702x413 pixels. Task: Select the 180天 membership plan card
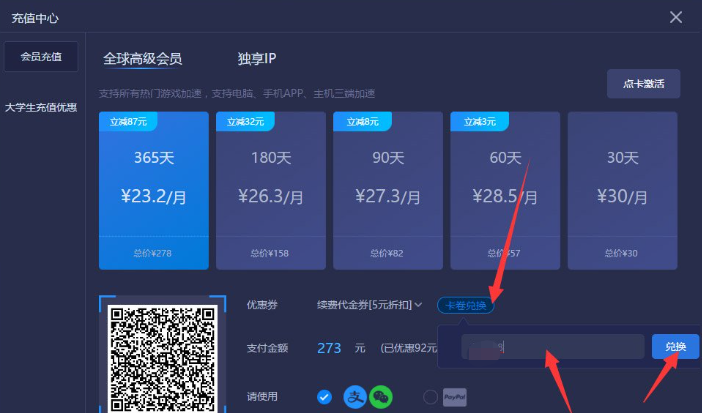271,190
